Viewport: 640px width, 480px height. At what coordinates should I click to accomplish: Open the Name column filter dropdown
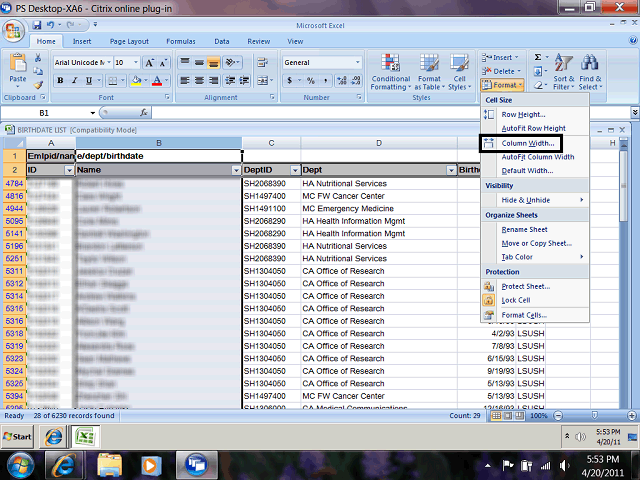coord(236,171)
